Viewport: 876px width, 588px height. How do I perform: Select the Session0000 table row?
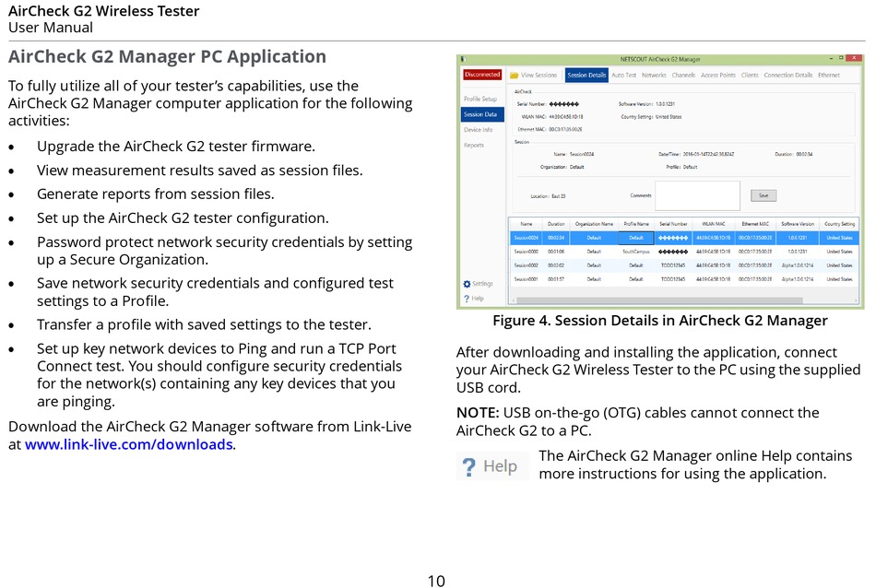pyautogui.click(x=684, y=252)
